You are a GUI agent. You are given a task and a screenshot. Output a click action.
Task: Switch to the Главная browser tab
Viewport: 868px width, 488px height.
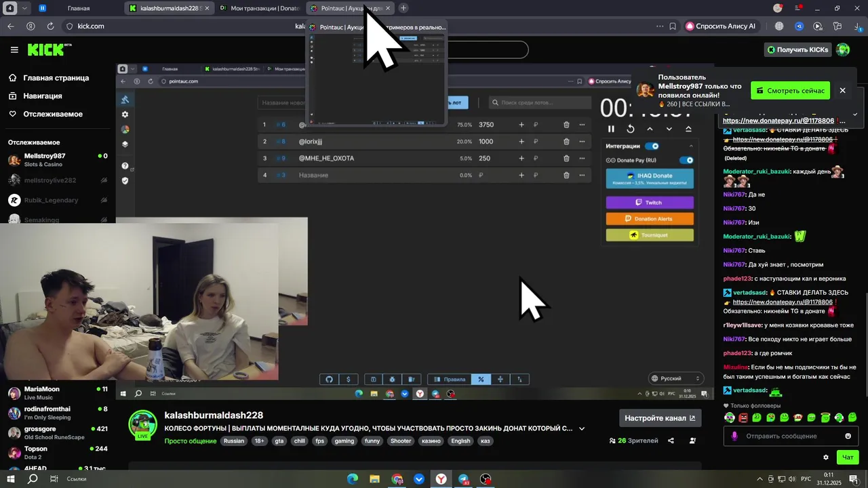79,8
